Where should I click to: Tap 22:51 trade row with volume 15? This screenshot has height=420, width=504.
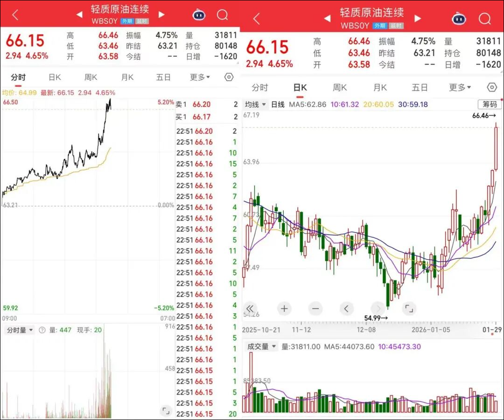207,164
